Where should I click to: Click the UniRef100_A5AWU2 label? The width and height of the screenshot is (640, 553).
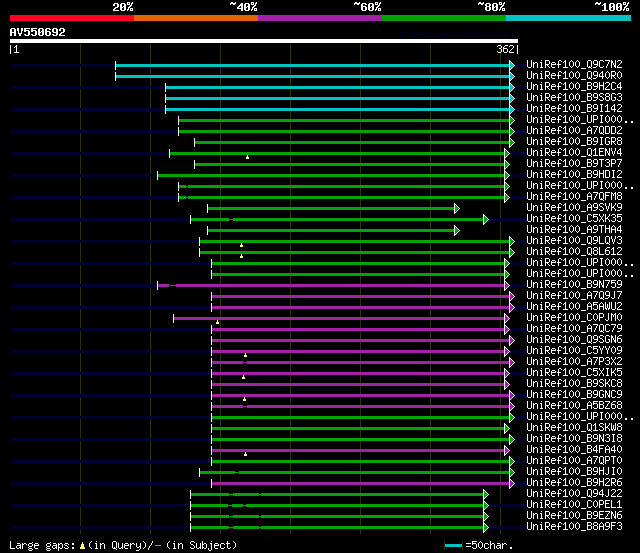coord(574,306)
